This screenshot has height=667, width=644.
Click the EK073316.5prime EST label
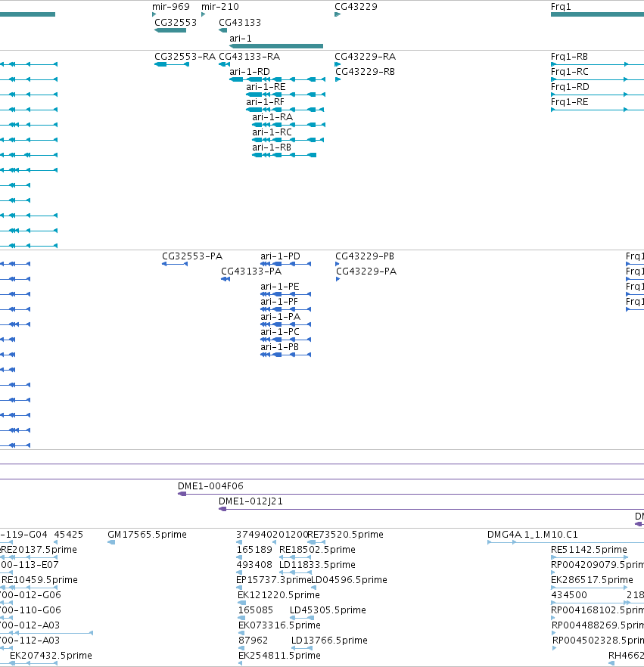pos(279,625)
